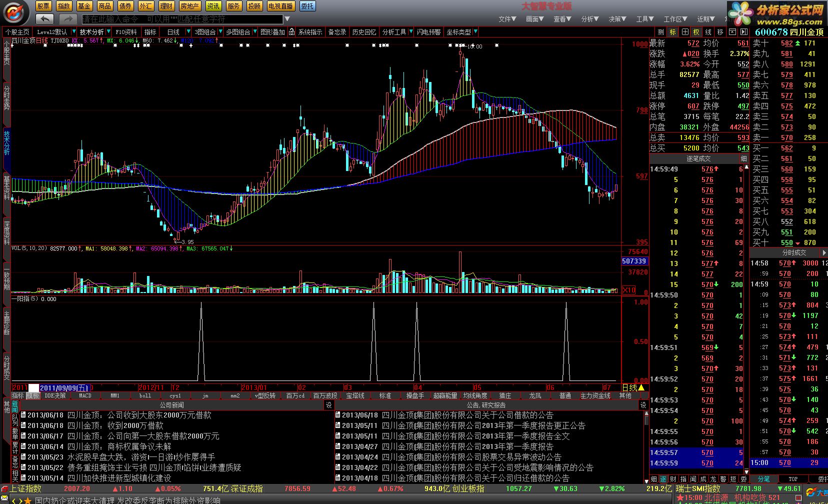Click the 委托 order button
This screenshot has height=504, width=828.
pos(307,6)
